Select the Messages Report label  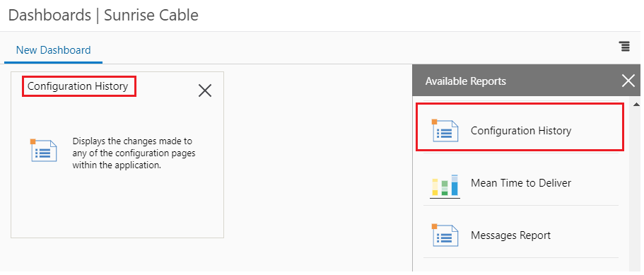click(x=510, y=235)
